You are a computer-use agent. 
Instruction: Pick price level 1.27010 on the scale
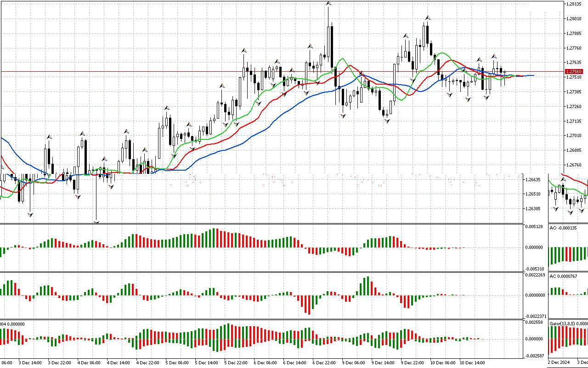tap(574, 136)
